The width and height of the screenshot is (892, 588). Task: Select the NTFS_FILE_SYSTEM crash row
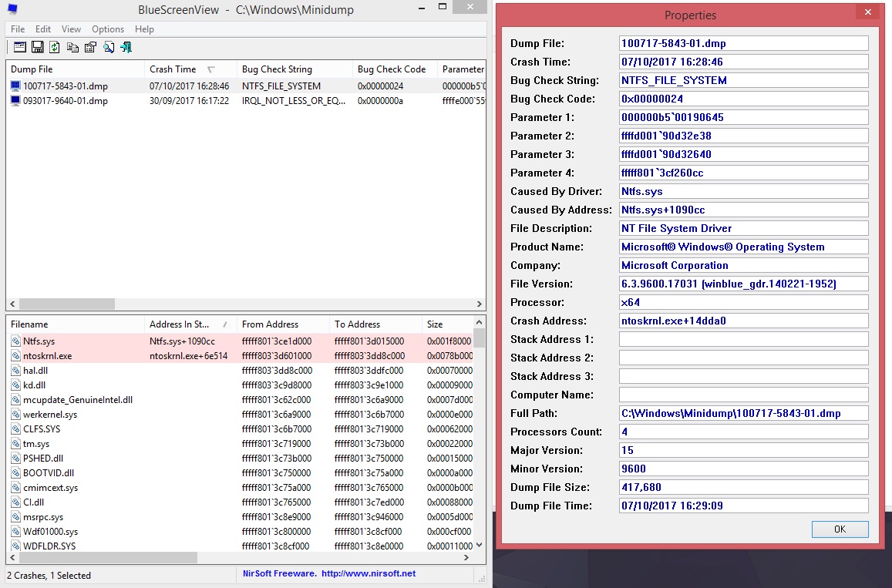click(246, 86)
